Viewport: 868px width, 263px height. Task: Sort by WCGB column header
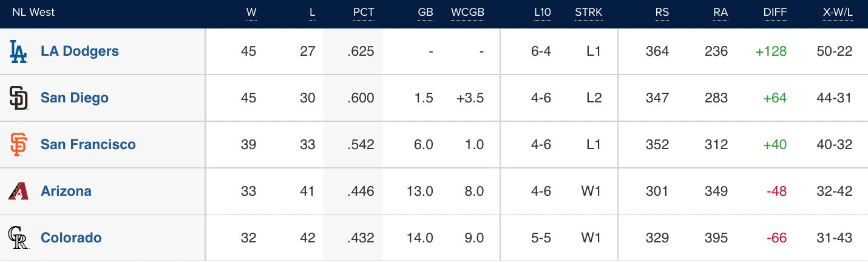(x=467, y=13)
